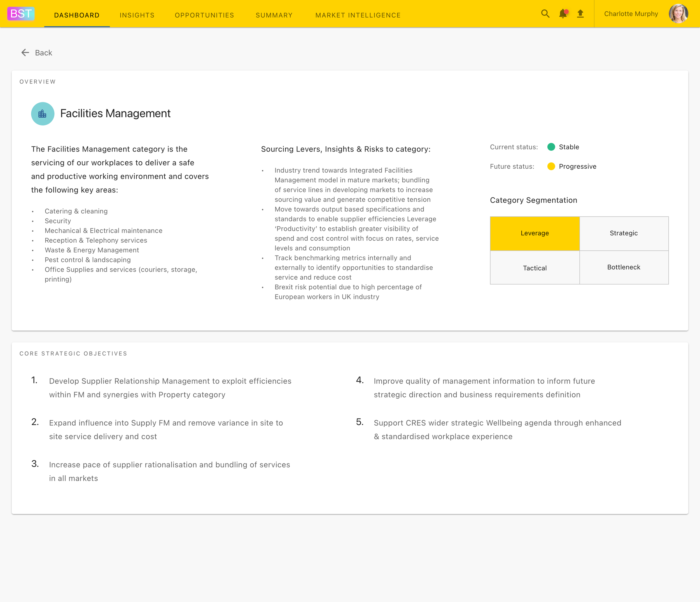Click the green Stable status dot
700x602 pixels.
(551, 147)
